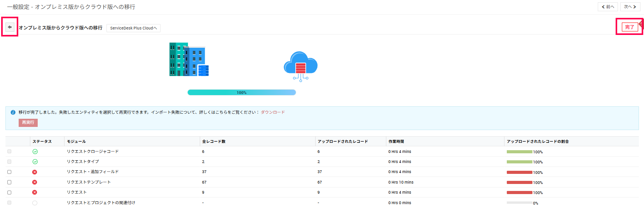Click the blue info icon in notice
Viewport: 644px width, 222px height.
click(x=13, y=113)
